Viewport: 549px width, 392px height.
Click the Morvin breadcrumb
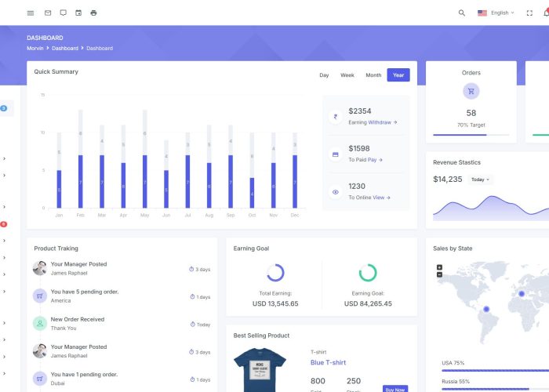point(35,49)
